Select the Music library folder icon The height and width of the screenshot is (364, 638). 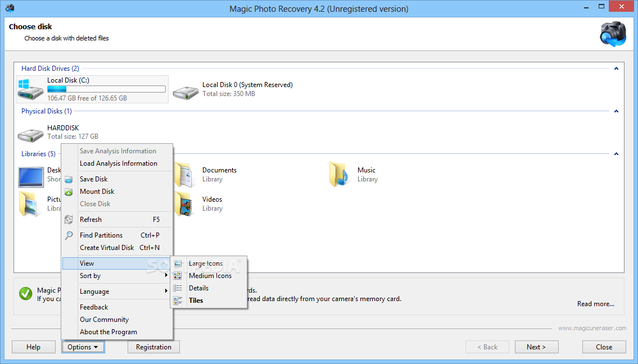tap(339, 175)
